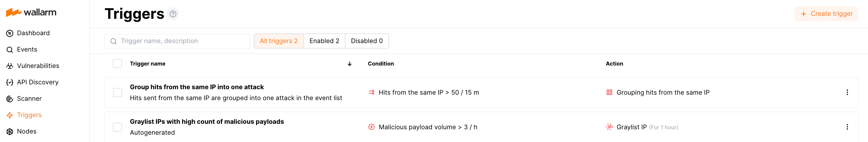This screenshot has height=142, width=868.
Task: Open the Scanner section
Action: 29,99
